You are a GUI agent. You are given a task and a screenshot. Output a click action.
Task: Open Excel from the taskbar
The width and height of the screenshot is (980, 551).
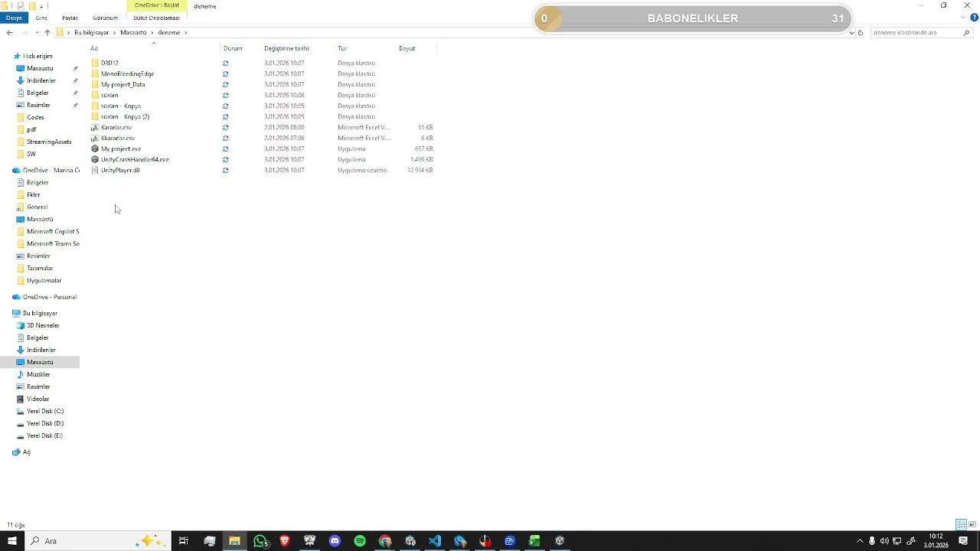pyautogui.click(x=534, y=541)
